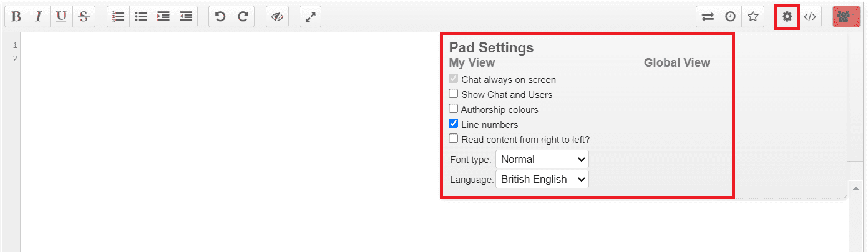This screenshot has width=868, height=252.
Task: Undo the last edit
Action: point(220,17)
